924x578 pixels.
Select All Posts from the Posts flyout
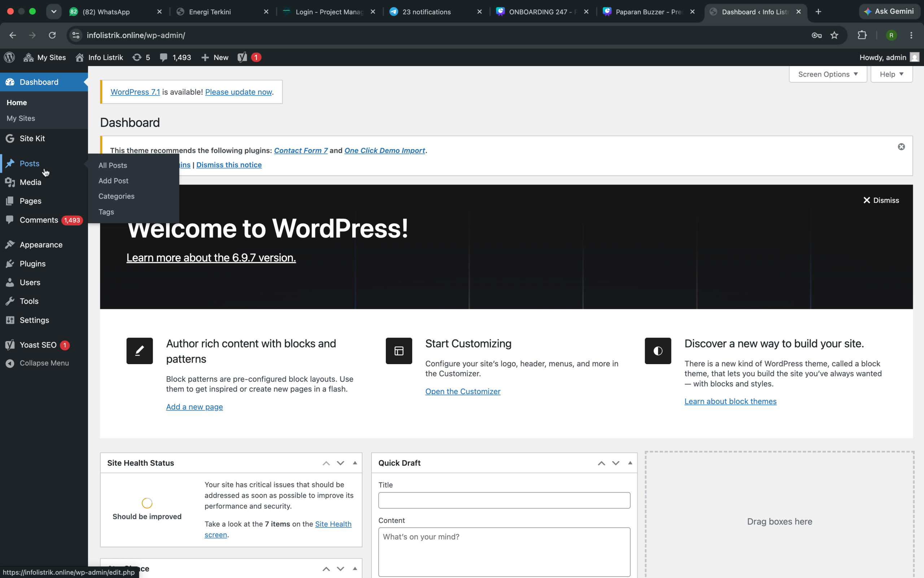(113, 165)
